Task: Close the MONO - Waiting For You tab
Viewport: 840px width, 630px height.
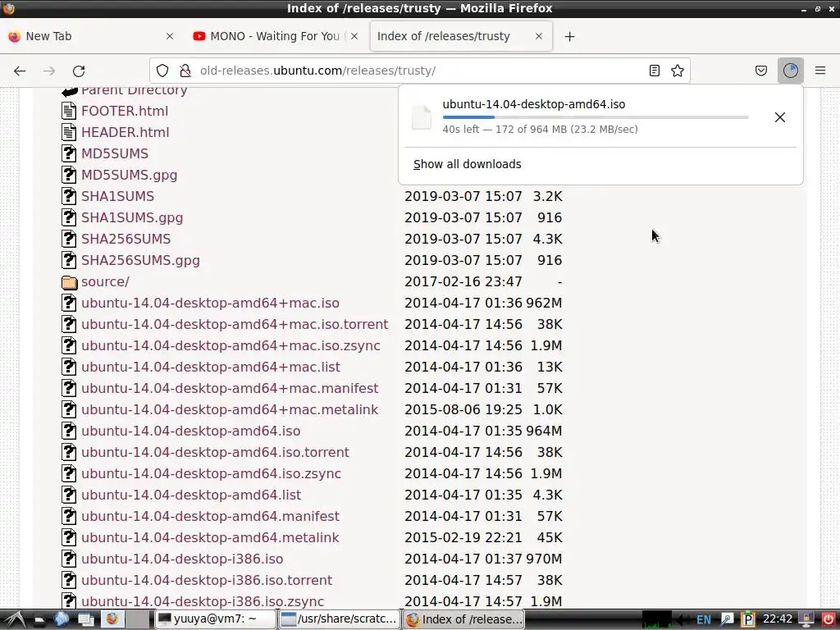Action: (354, 36)
